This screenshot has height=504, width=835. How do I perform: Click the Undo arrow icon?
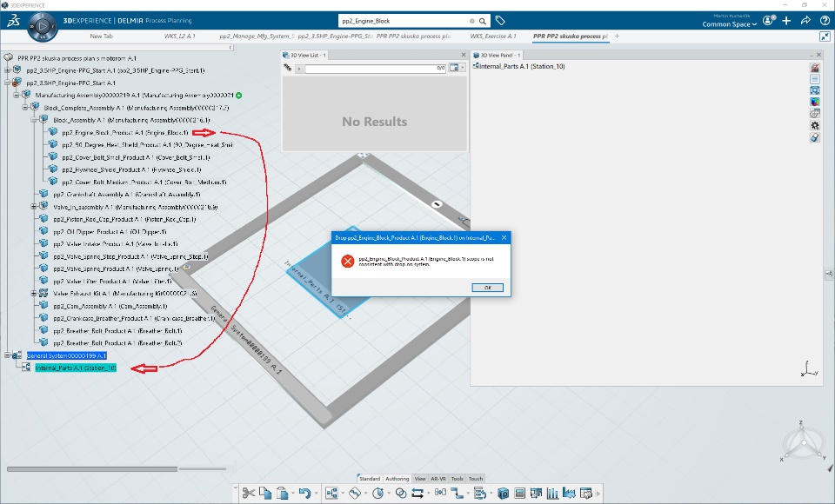304,494
